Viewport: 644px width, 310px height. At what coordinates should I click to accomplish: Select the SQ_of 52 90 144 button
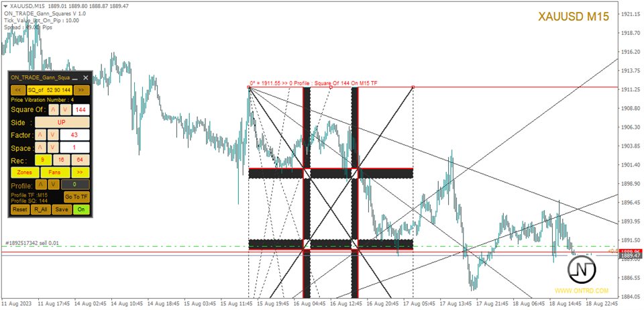(x=49, y=91)
